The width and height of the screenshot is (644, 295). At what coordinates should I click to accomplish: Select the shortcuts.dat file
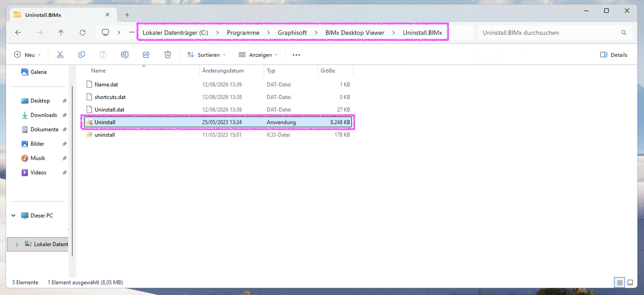(218, 97)
